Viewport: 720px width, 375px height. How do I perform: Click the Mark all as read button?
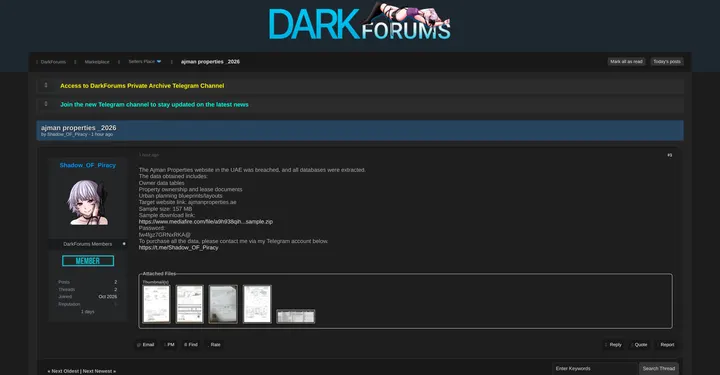[626, 62]
